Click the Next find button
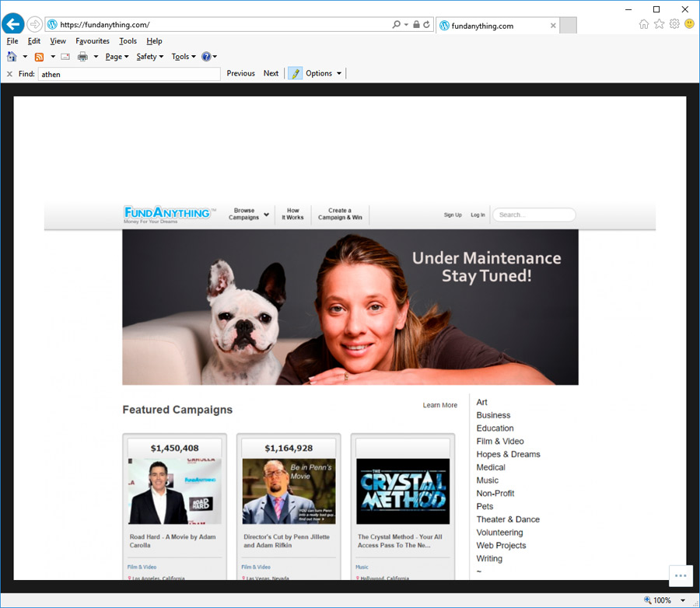 (271, 74)
